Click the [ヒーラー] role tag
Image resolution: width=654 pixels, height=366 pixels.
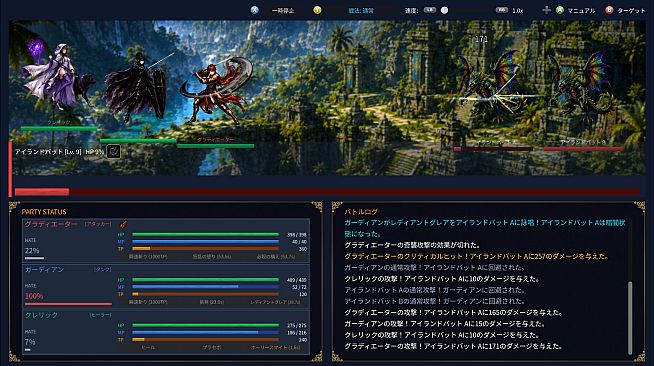coord(101,315)
